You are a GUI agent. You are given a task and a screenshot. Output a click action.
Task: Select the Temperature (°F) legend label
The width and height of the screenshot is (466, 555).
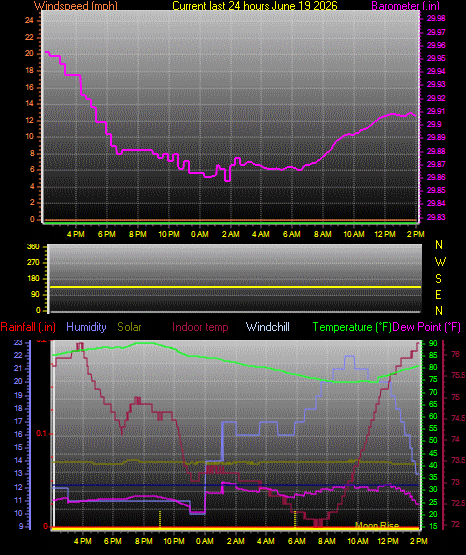pyautogui.click(x=352, y=327)
